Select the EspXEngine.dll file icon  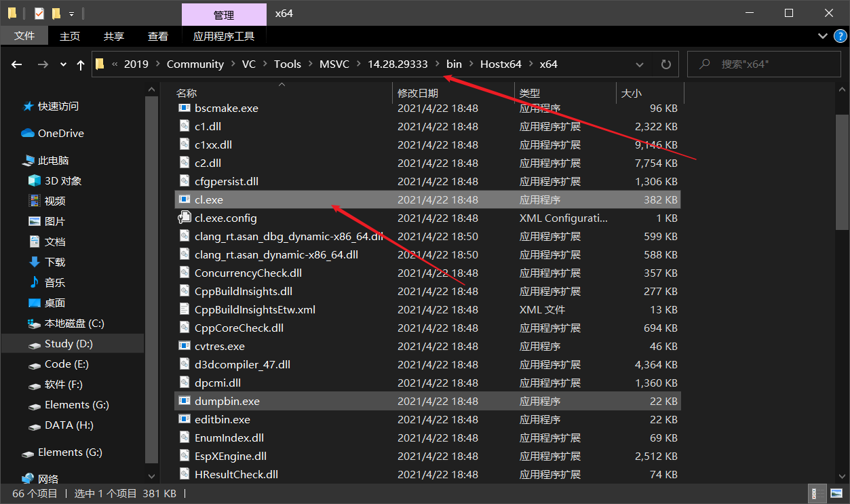(184, 456)
